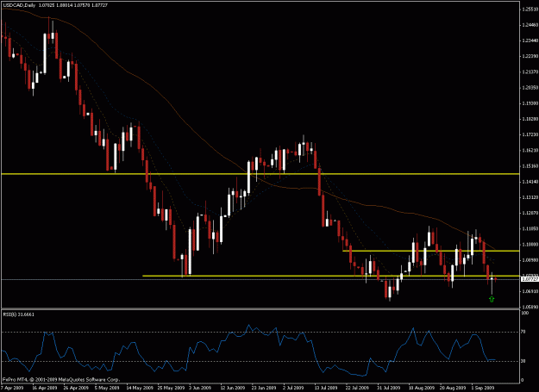Click the 7 Apr 2009 date label
This screenshot has height=392, width=539.
[12, 388]
